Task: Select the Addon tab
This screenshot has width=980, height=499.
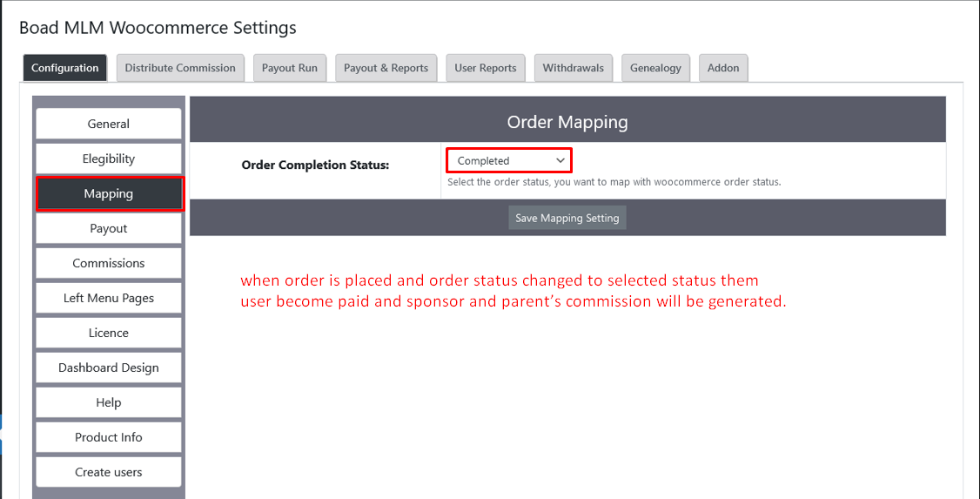Action: click(723, 68)
